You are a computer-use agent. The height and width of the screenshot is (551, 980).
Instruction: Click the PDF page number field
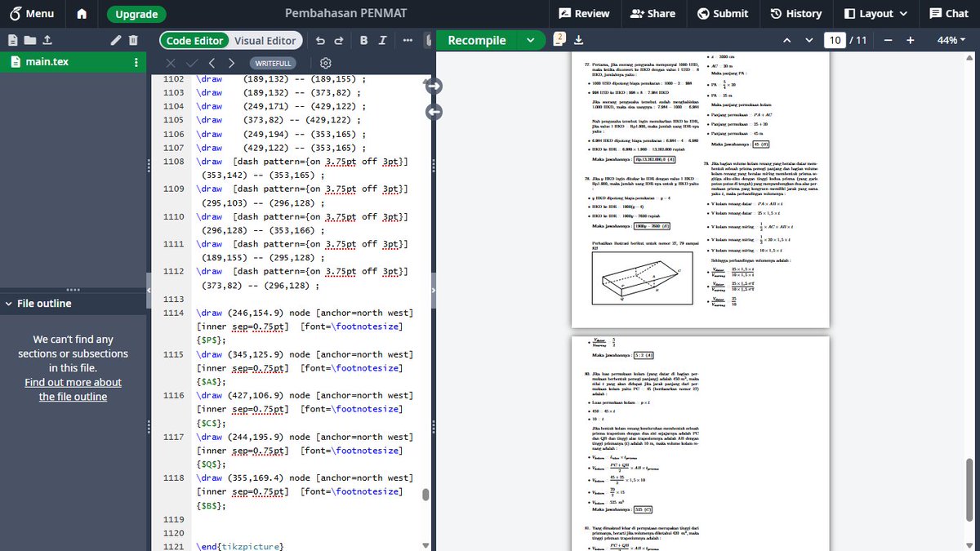click(x=835, y=40)
